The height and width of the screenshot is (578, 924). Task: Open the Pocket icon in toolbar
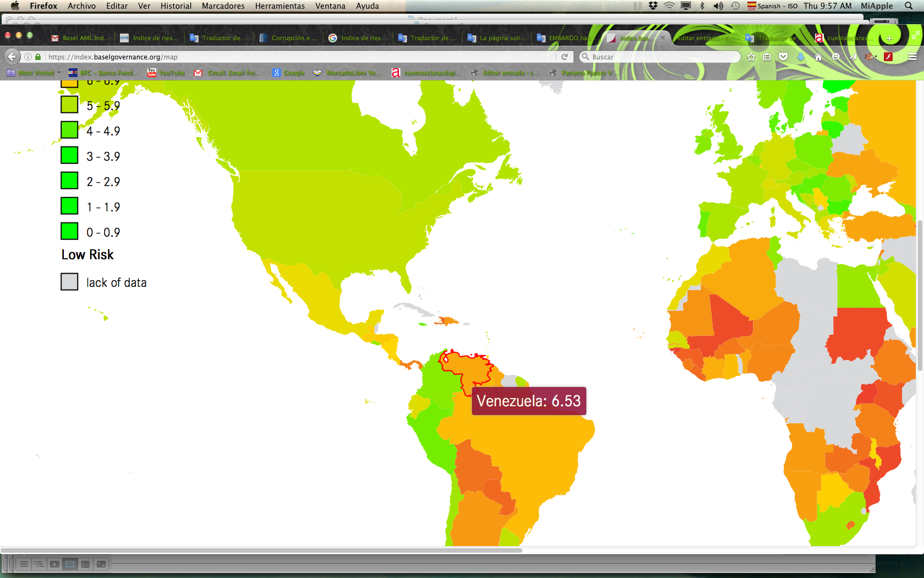[x=783, y=57]
